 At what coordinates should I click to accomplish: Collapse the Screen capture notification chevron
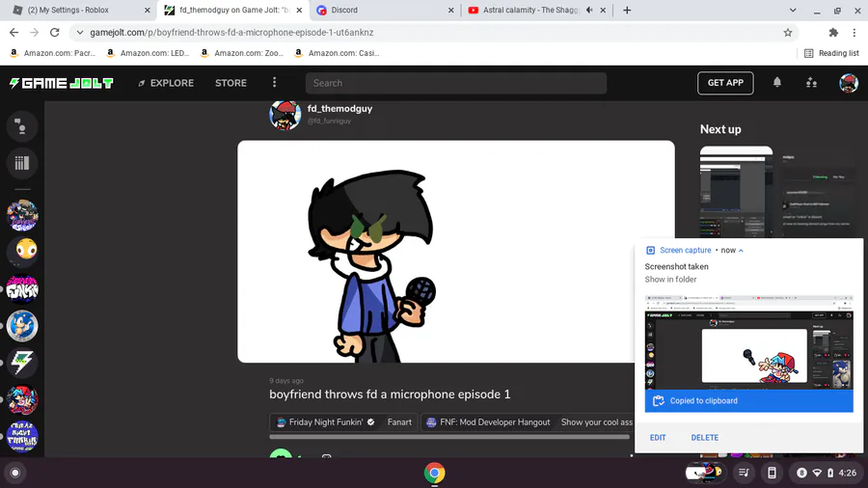click(x=741, y=251)
